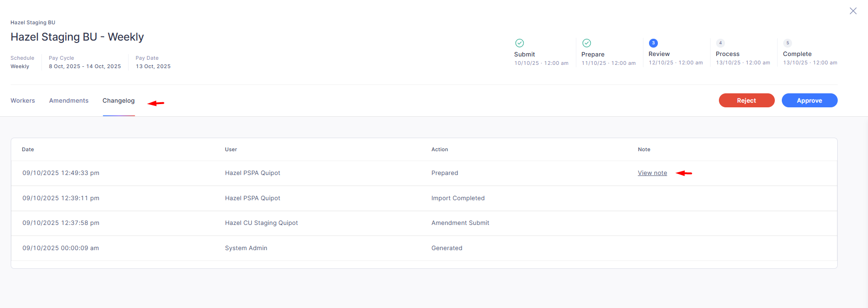Select the 09/10/2025 00:00:09 am date cell
The width and height of the screenshot is (868, 308).
coord(61,248)
